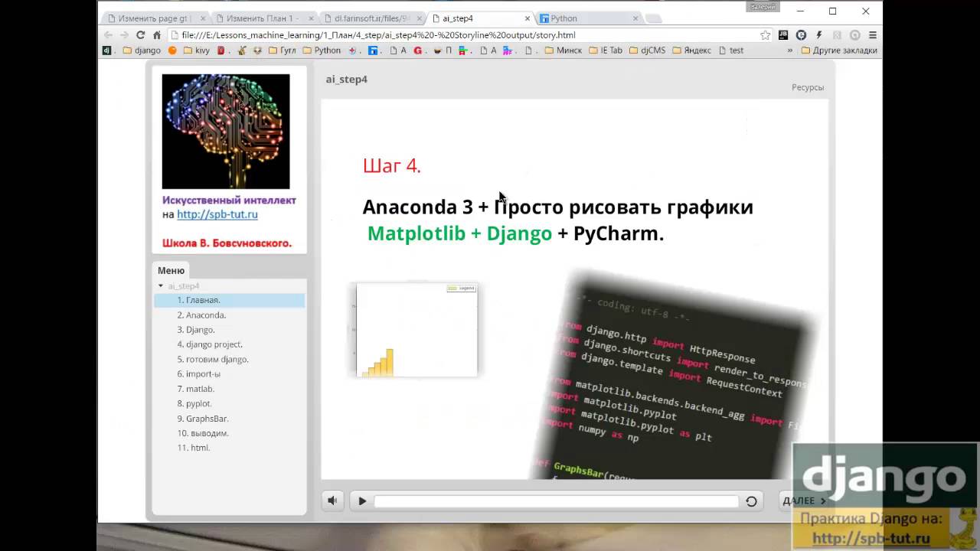
Task: Expand hidden bookmarks with the chevron
Action: [790, 51]
